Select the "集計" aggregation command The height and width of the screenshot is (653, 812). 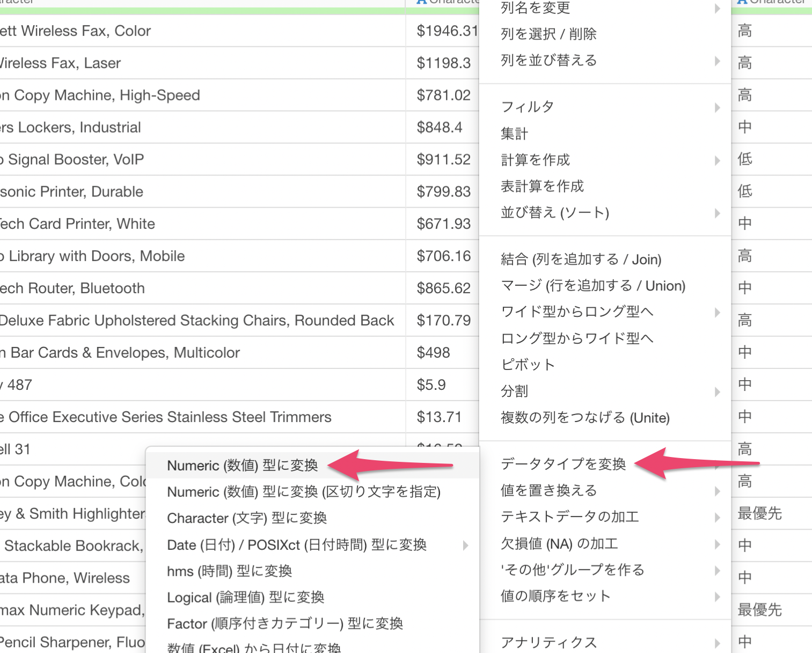(x=515, y=133)
